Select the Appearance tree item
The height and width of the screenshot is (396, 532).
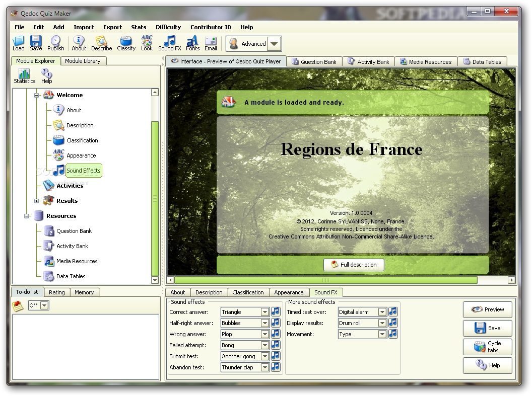pyautogui.click(x=81, y=155)
